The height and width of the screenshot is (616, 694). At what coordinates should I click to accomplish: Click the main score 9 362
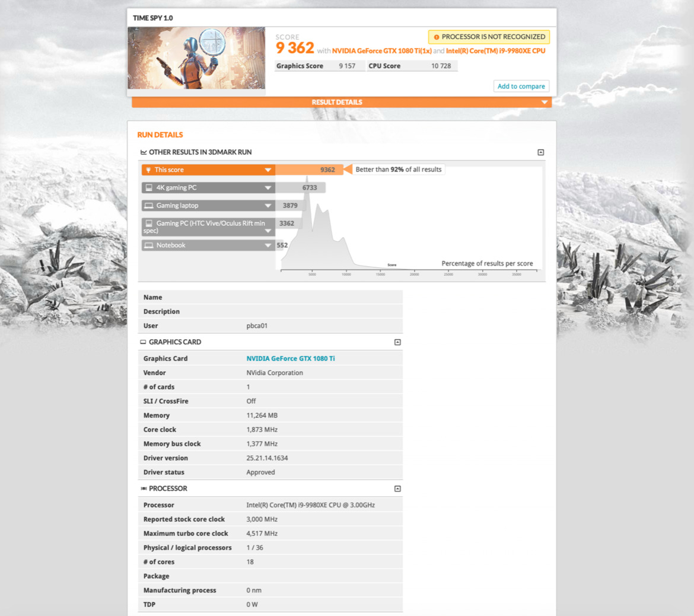tap(295, 48)
